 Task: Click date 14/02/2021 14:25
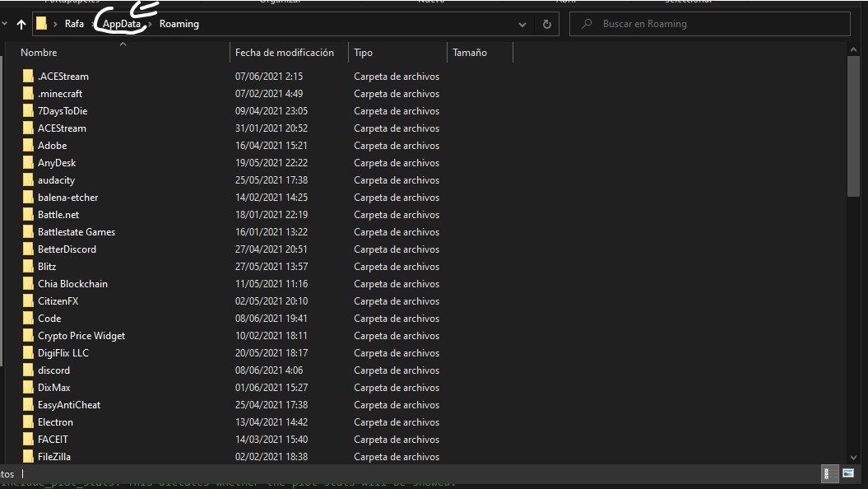pos(272,197)
